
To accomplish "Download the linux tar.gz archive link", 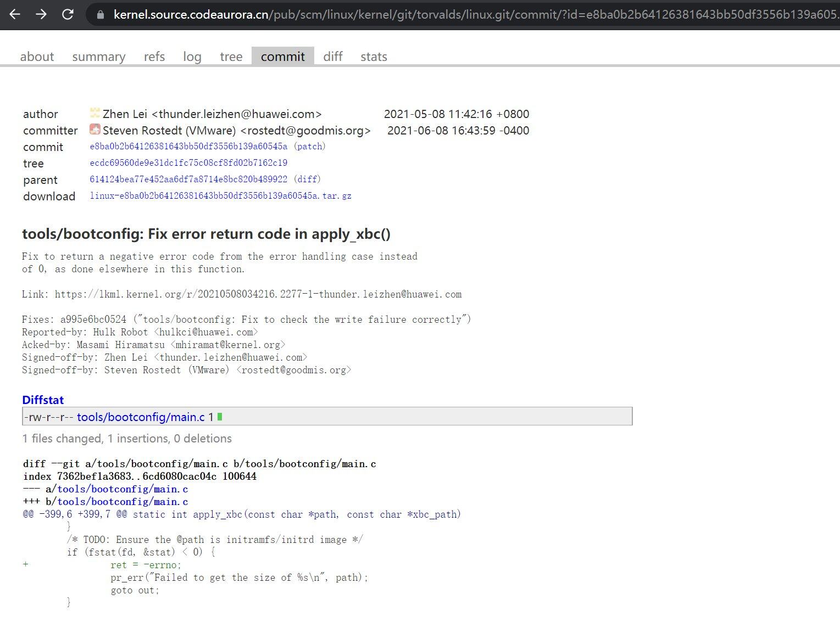I will [x=221, y=196].
